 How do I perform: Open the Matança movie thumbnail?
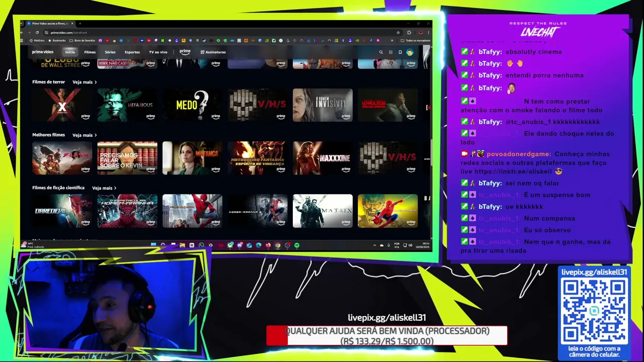coord(192,158)
